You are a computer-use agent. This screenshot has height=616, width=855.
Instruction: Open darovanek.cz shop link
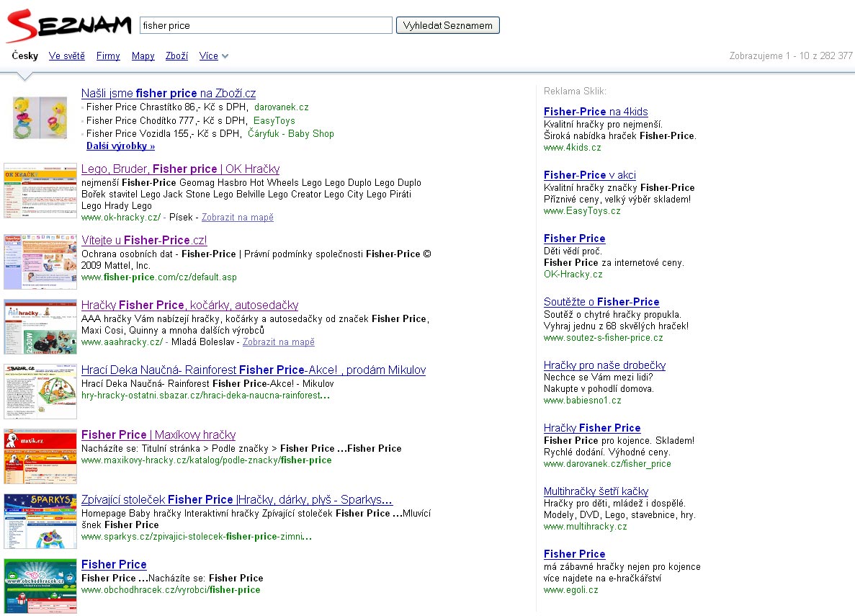[282, 107]
